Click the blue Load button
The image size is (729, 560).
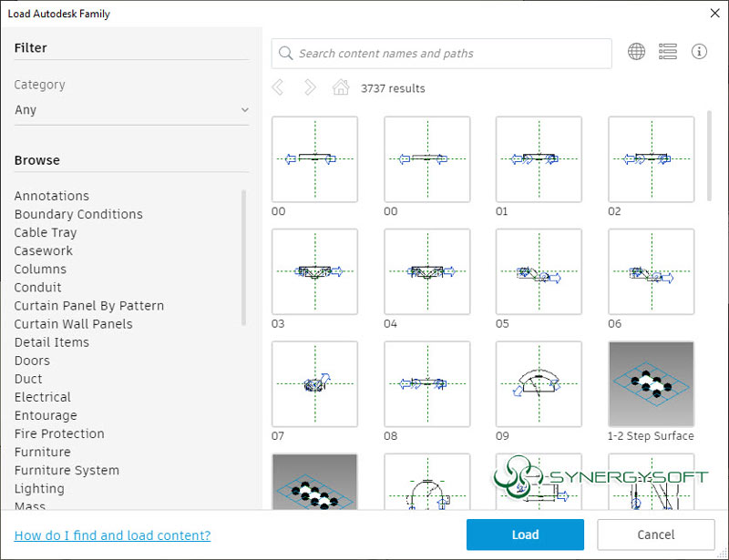[525, 535]
